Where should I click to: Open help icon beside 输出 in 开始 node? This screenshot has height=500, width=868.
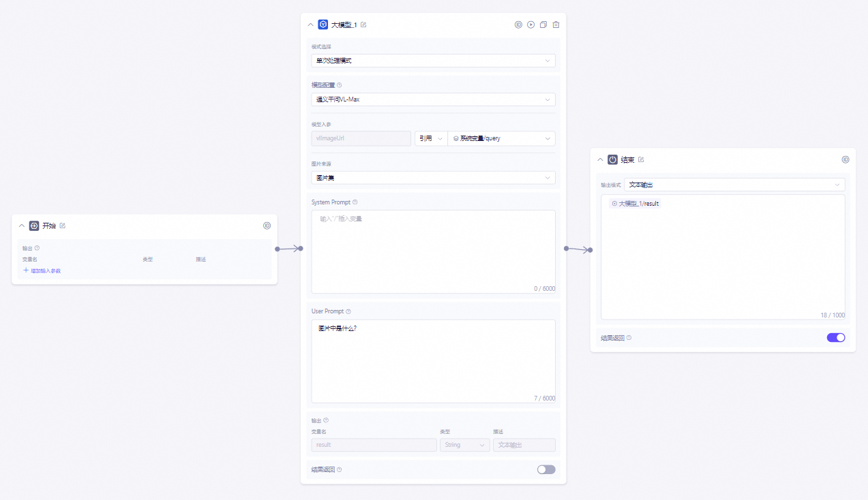tap(37, 248)
